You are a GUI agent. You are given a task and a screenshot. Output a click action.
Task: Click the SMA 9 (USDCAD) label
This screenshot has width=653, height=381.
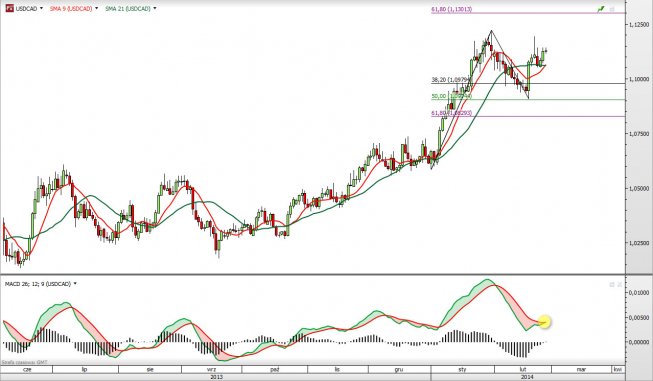(71, 8)
